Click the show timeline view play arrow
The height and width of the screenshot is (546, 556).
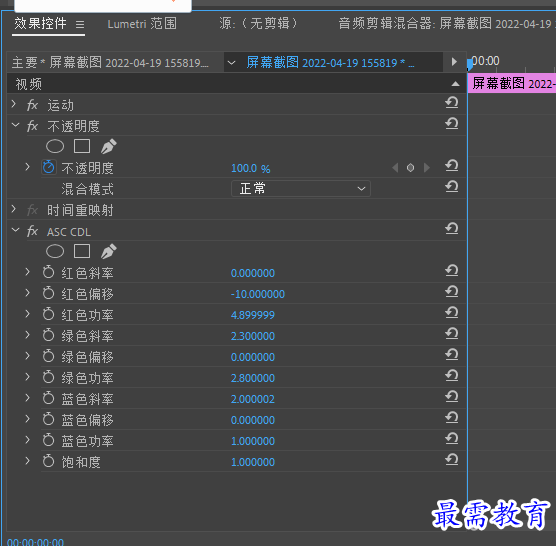454,62
